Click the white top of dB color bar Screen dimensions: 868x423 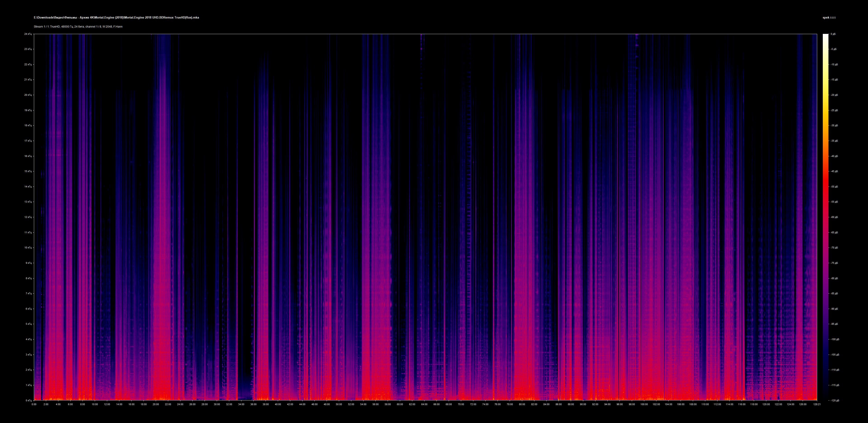(825, 36)
